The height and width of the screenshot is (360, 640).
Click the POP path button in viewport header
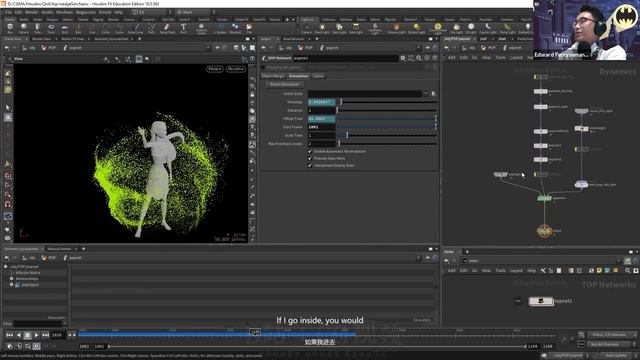coord(49,48)
